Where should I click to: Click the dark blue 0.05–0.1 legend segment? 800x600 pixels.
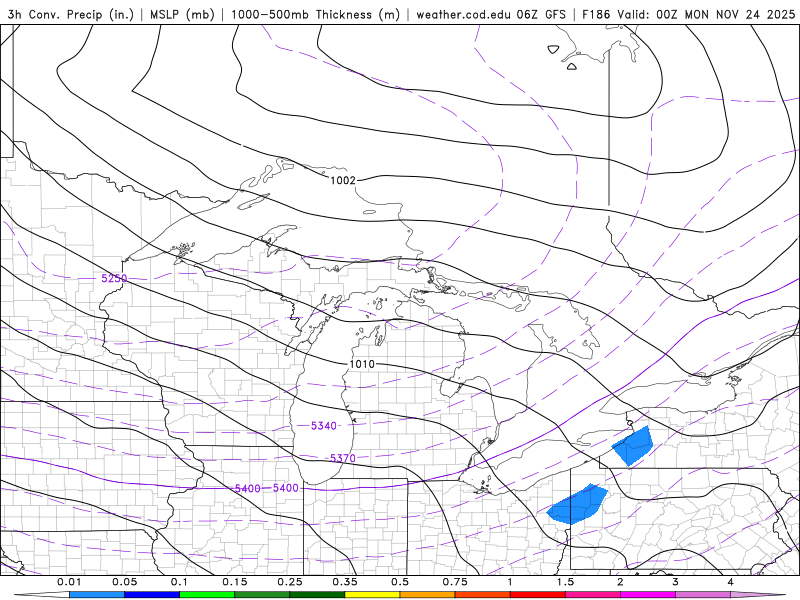(x=152, y=595)
